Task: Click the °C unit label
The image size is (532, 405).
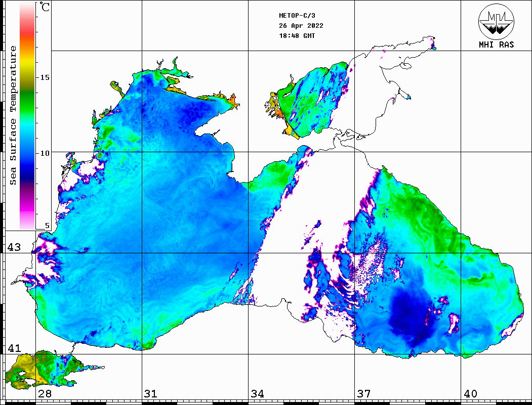Action: click(44, 7)
